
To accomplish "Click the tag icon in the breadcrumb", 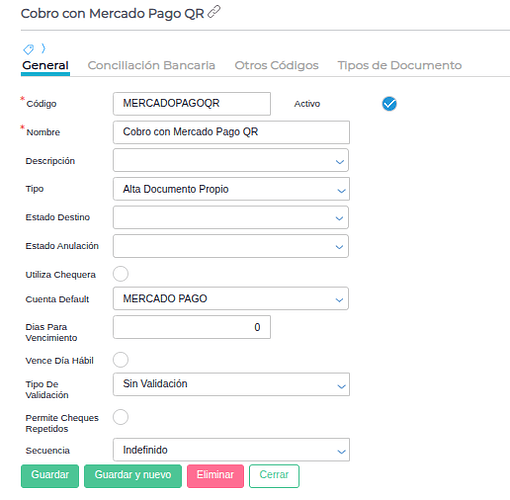I will 28,49.
